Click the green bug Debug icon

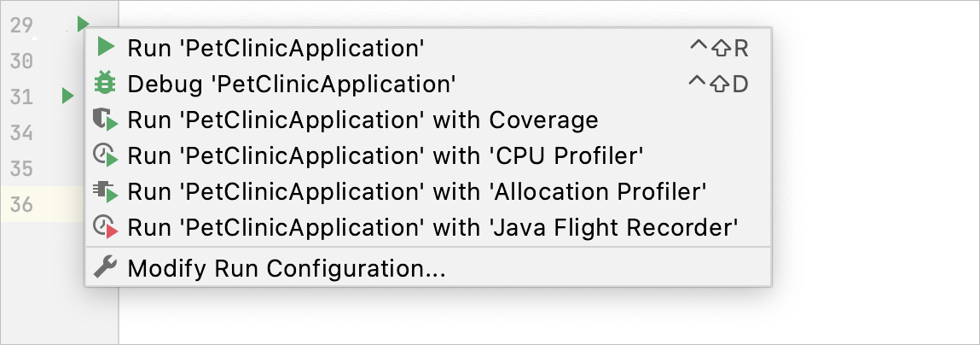click(105, 84)
